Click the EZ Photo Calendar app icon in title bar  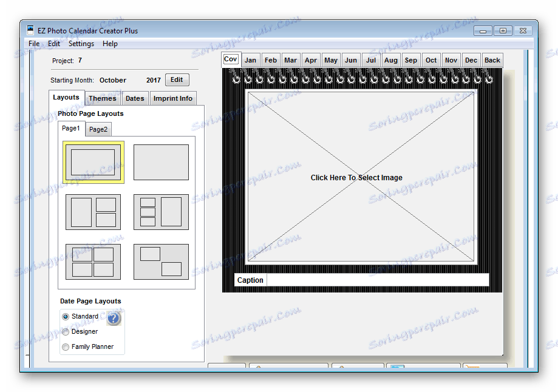pyautogui.click(x=30, y=30)
